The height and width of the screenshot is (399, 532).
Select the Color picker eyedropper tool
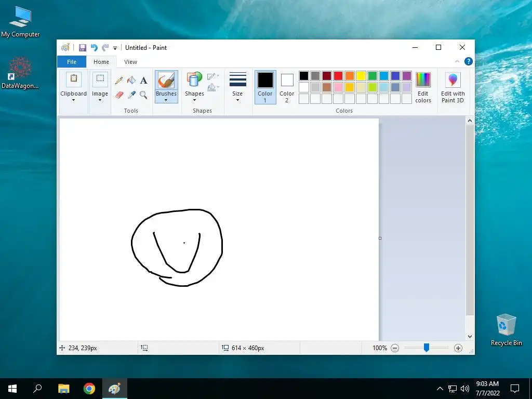(x=131, y=95)
